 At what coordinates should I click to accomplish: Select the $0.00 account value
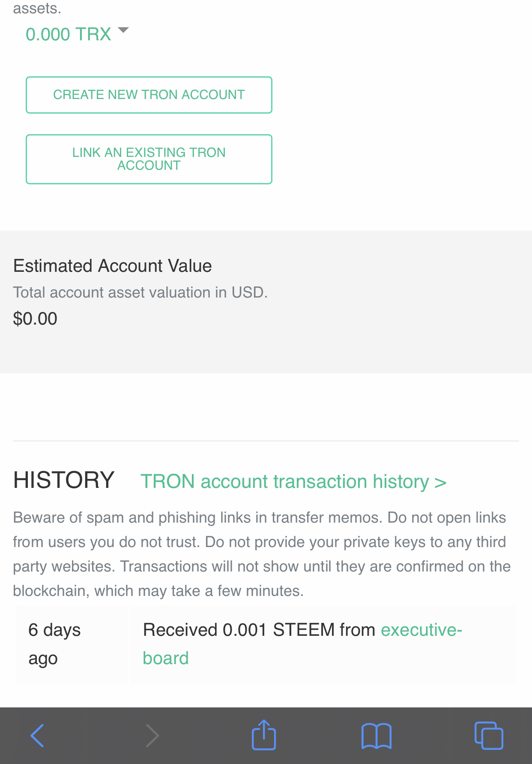[35, 319]
